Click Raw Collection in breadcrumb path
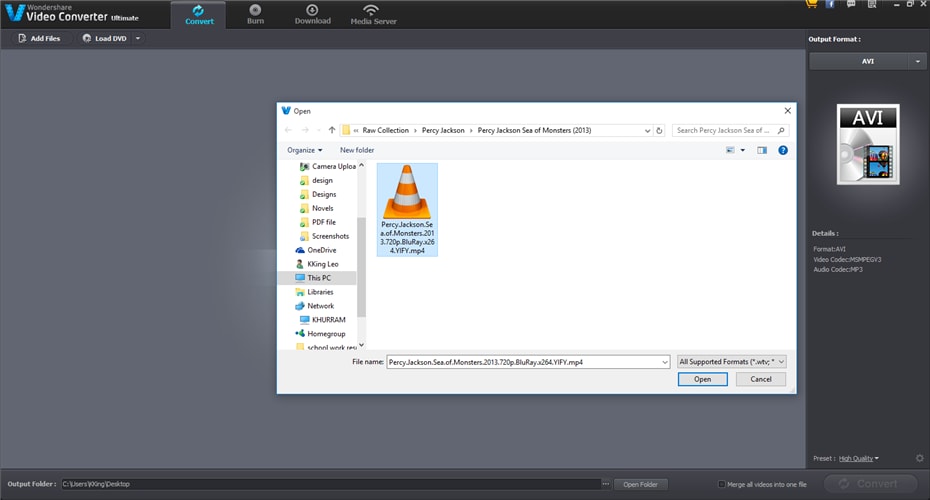930x500 pixels. 386,130
